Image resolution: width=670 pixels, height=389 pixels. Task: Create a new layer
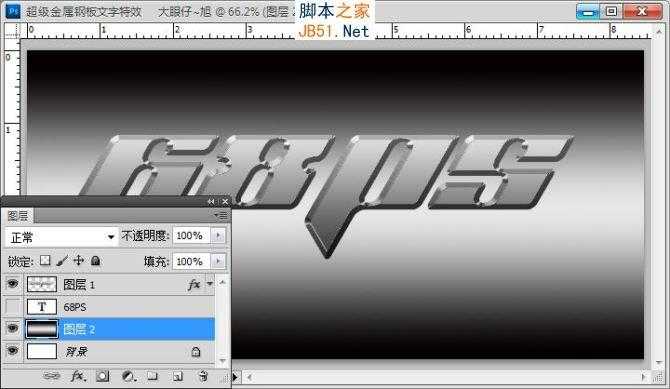(x=177, y=376)
